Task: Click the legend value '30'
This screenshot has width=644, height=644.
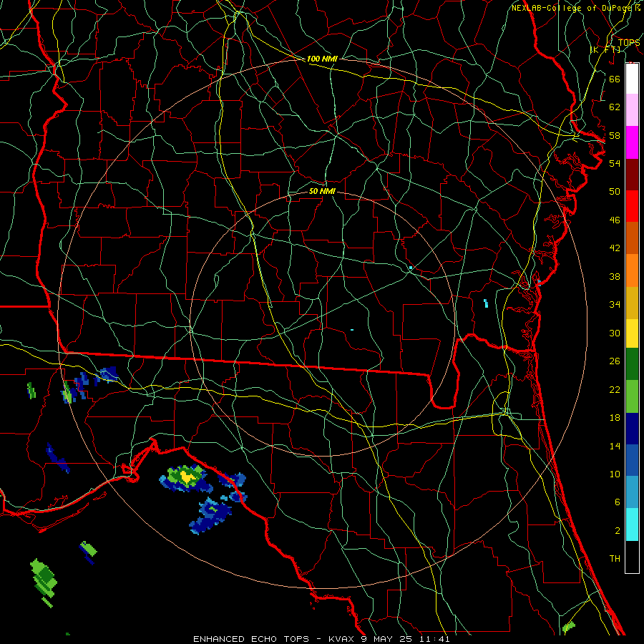Action: coord(615,333)
